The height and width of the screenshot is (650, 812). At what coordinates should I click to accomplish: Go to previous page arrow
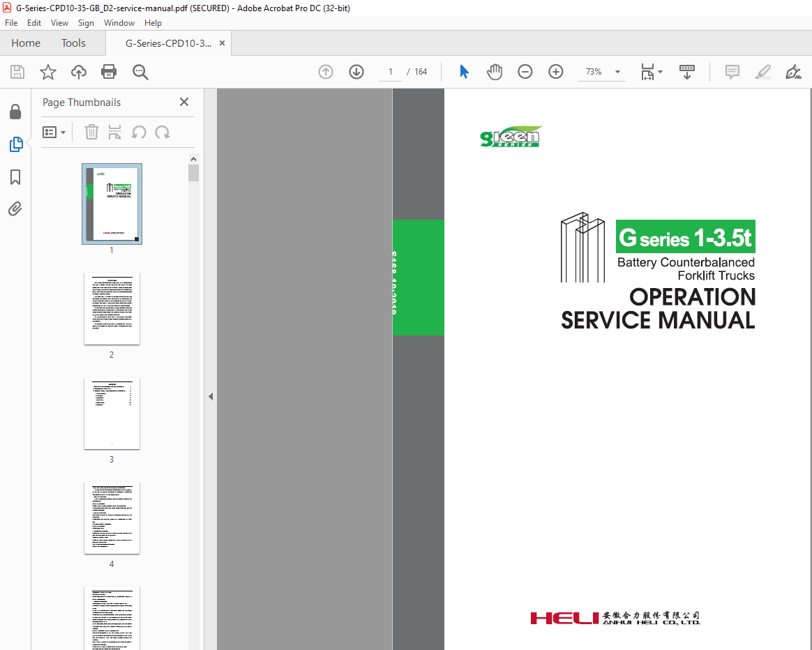[325, 72]
